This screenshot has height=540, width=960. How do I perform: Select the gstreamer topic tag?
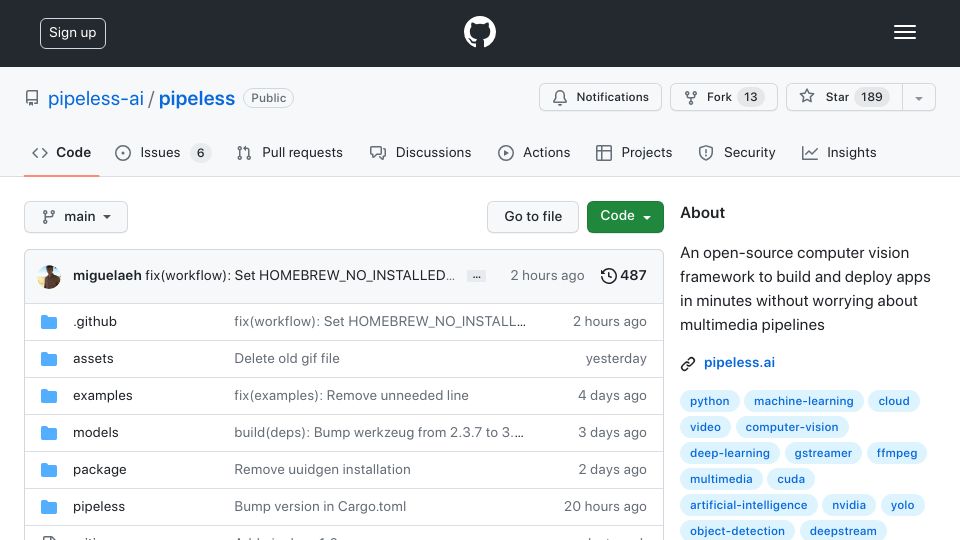point(823,453)
